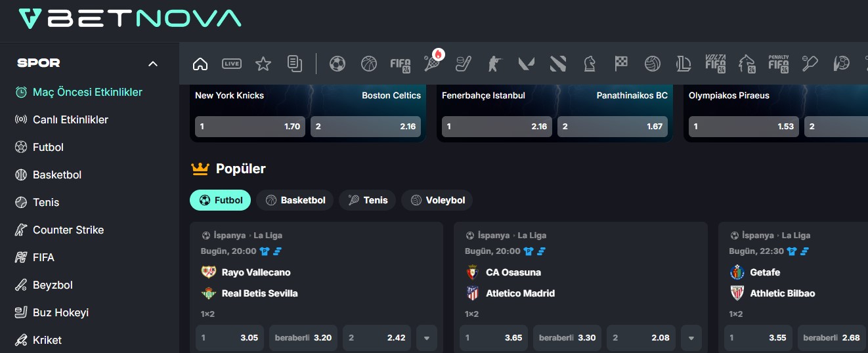The width and height of the screenshot is (868, 353).
Task: Select the Tenis popular tab
Action: [367, 200]
